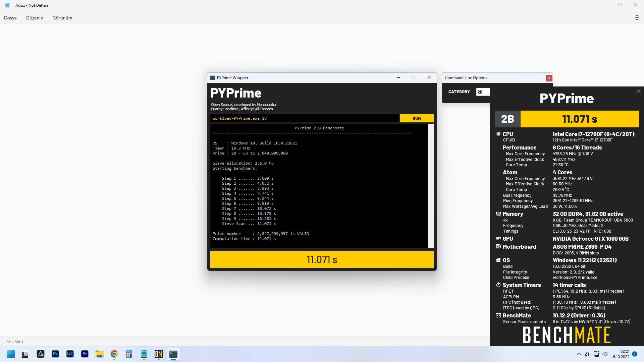The image size is (644, 362).
Task: Open notification badge showing 5
Action: tap(635, 354)
